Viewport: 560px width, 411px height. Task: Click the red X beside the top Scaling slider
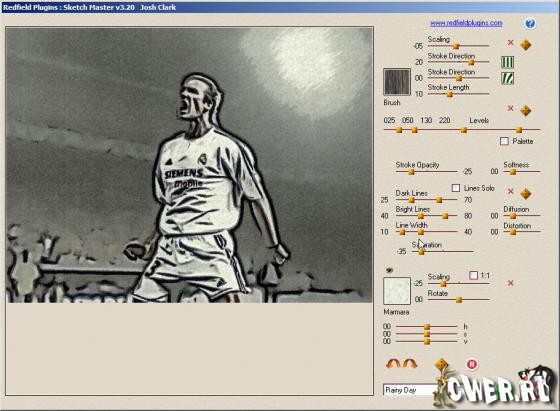510,42
